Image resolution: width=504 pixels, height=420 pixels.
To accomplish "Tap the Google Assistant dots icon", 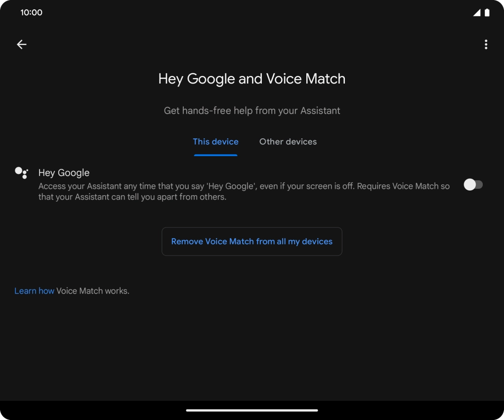I will (21, 172).
